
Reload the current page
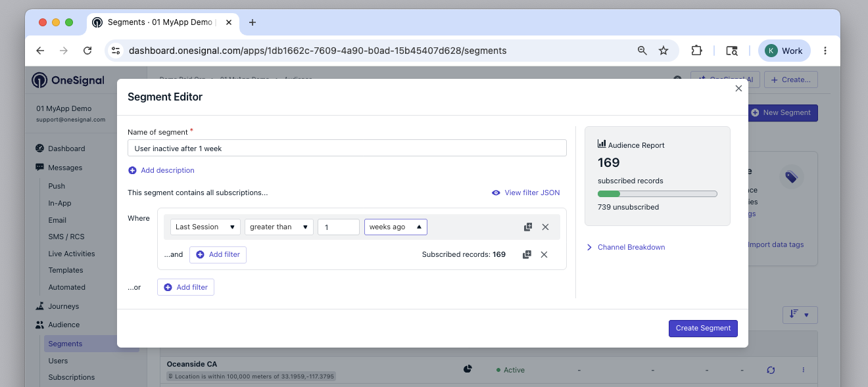[87, 51]
